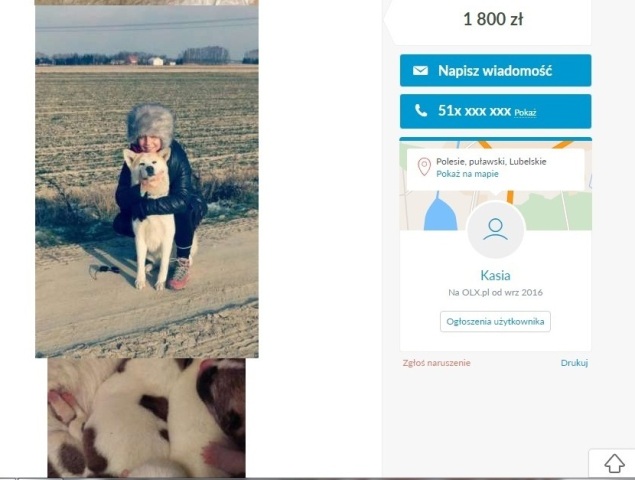
Task: Click the location pin icon
Action: click(x=424, y=167)
